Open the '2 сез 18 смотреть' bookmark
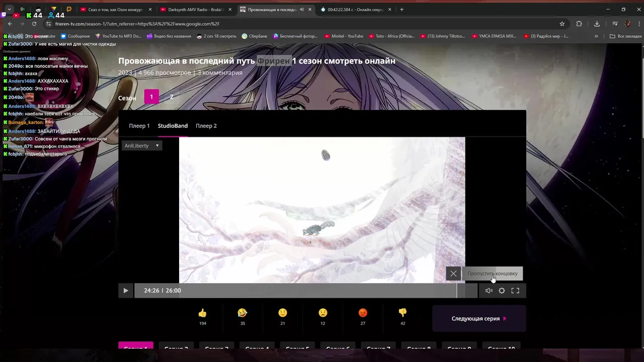This screenshot has height=362, width=644. click(x=216, y=36)
